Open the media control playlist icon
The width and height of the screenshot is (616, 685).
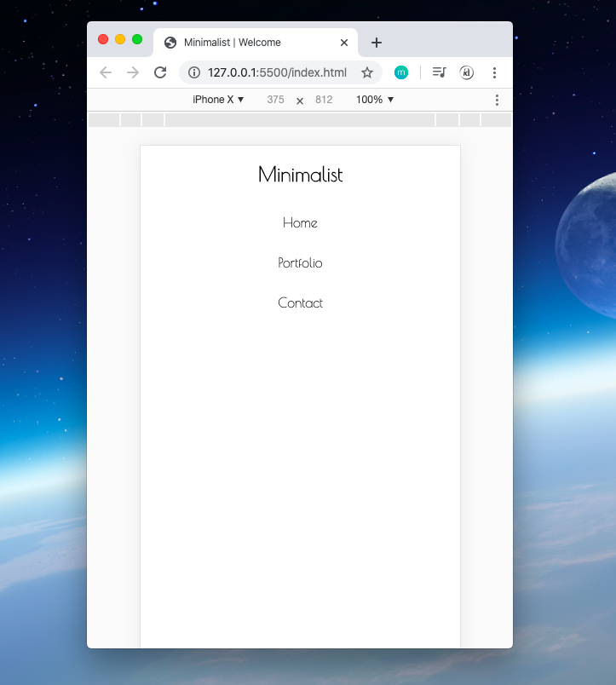pyautogui.click(x=440, y=72)
